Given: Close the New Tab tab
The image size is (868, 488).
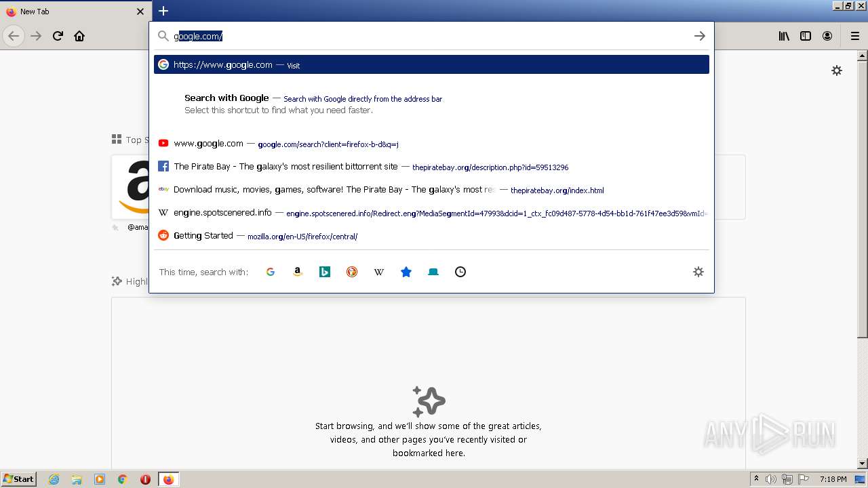Looking at the screenshot, I should point(140,12).
